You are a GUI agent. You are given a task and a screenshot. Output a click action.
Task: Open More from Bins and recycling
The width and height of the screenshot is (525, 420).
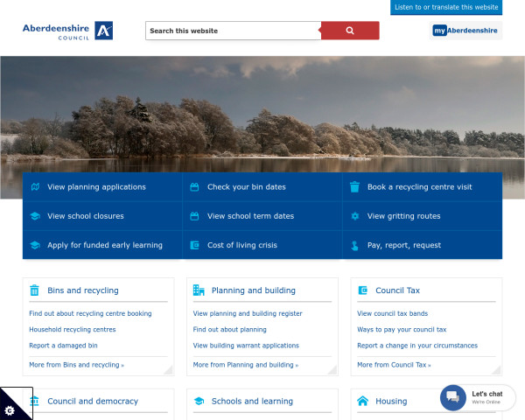76,365
